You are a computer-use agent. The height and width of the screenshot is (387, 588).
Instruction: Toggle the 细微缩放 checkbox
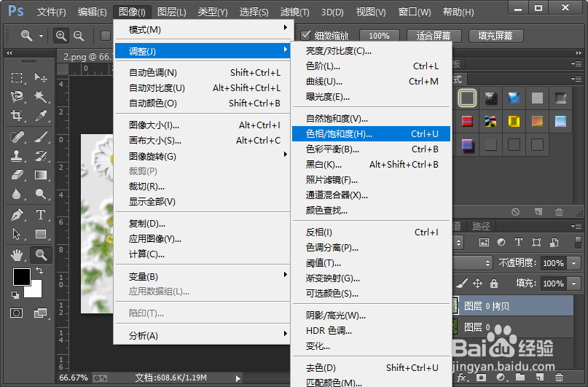pyautogui.click(x=306, y=35)
